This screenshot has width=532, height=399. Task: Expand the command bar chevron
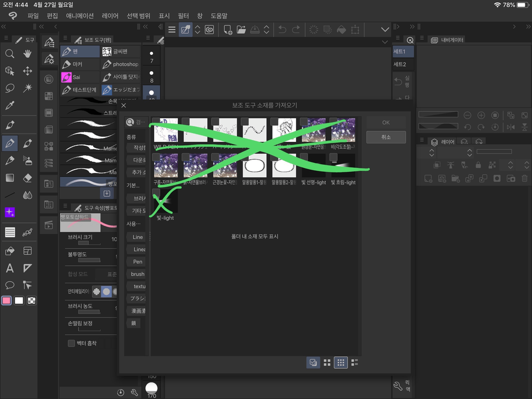[x=385, y=29]
